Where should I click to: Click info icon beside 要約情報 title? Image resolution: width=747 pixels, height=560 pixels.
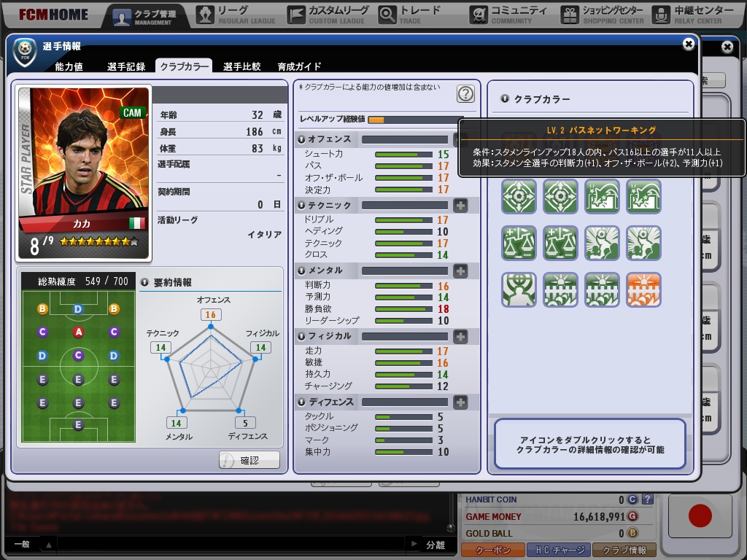pyautogui.click(x=144, y=282)
